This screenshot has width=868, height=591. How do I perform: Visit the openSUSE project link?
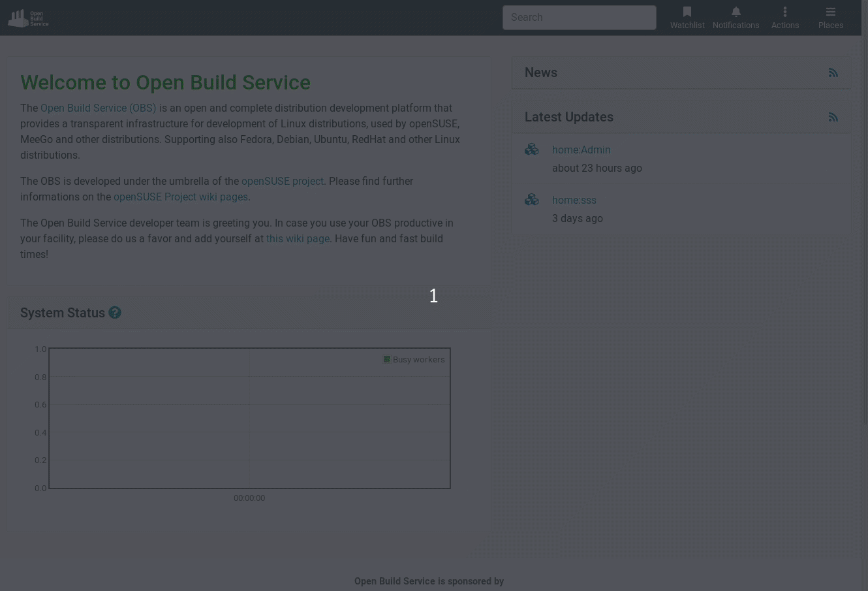tap(282, 182)
